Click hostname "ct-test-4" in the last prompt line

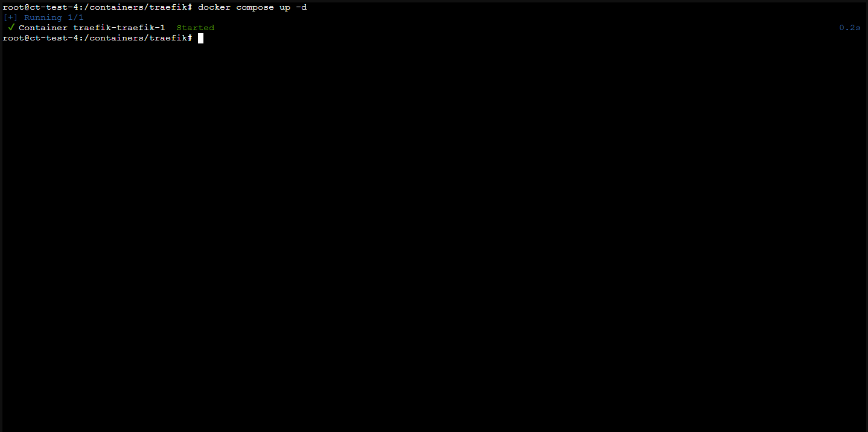(x=54, y=38)
